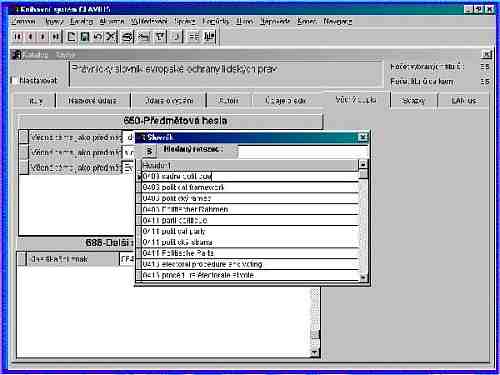
Task: Close the Slovník dictionary dialog
Action: [x=363, y=137]
